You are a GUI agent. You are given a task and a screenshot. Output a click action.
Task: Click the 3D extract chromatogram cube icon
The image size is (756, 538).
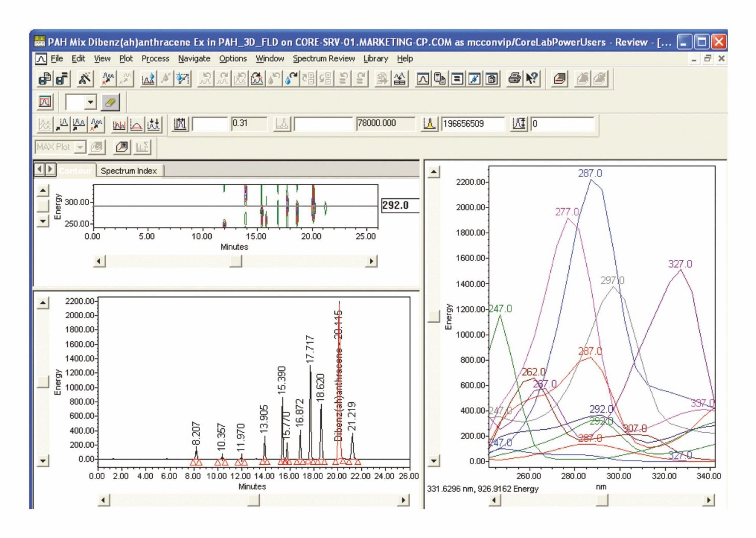pyautogui.click(x=122, y=147)
